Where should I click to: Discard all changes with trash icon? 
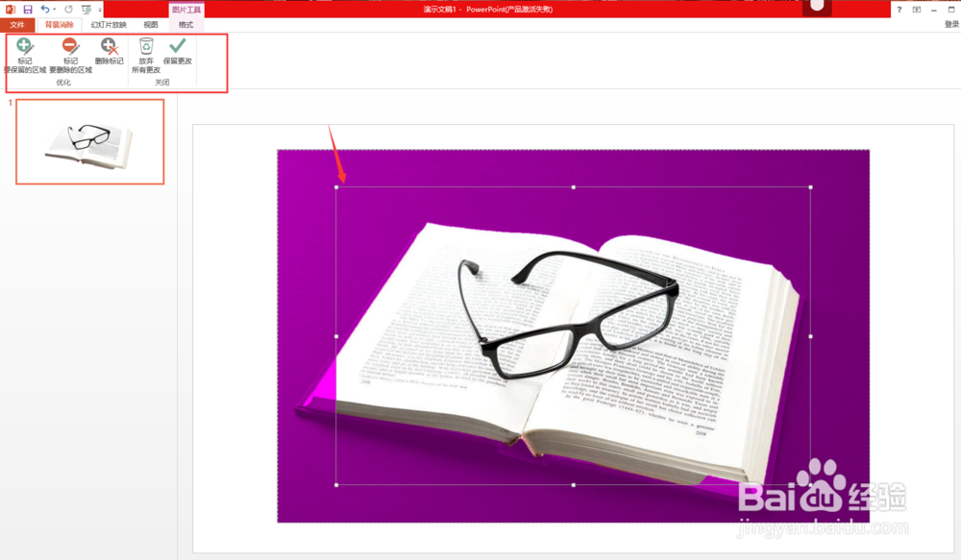coord(146,55)
